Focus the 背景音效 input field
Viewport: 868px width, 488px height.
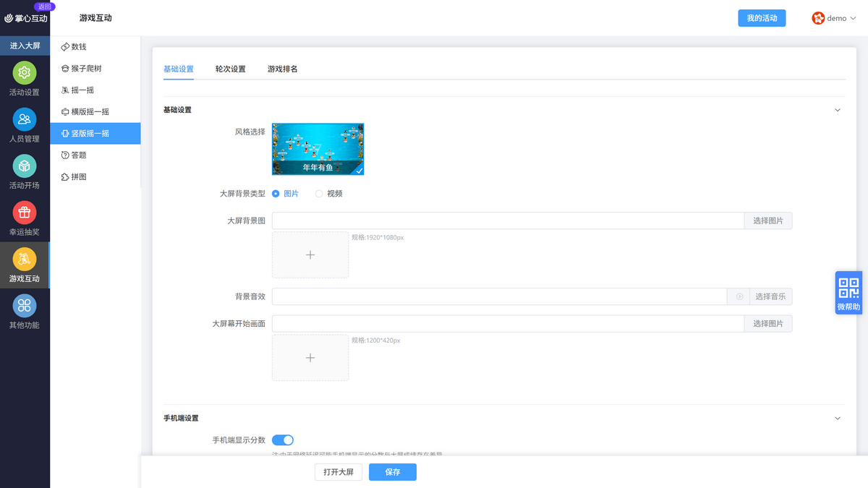499,296
